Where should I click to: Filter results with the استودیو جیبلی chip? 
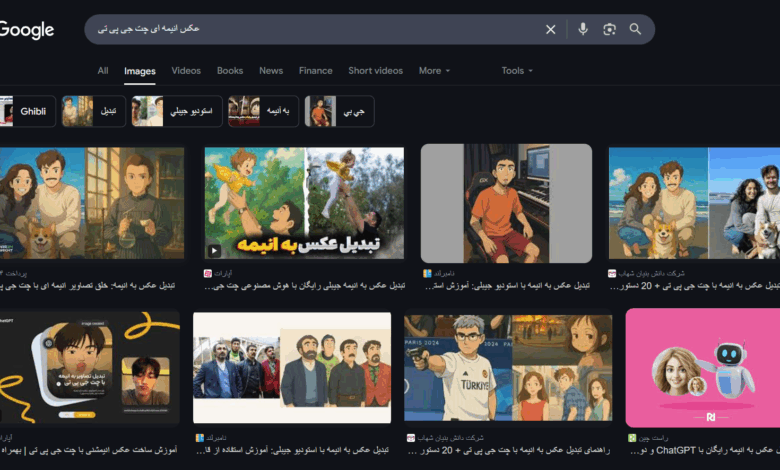(177, 111)
